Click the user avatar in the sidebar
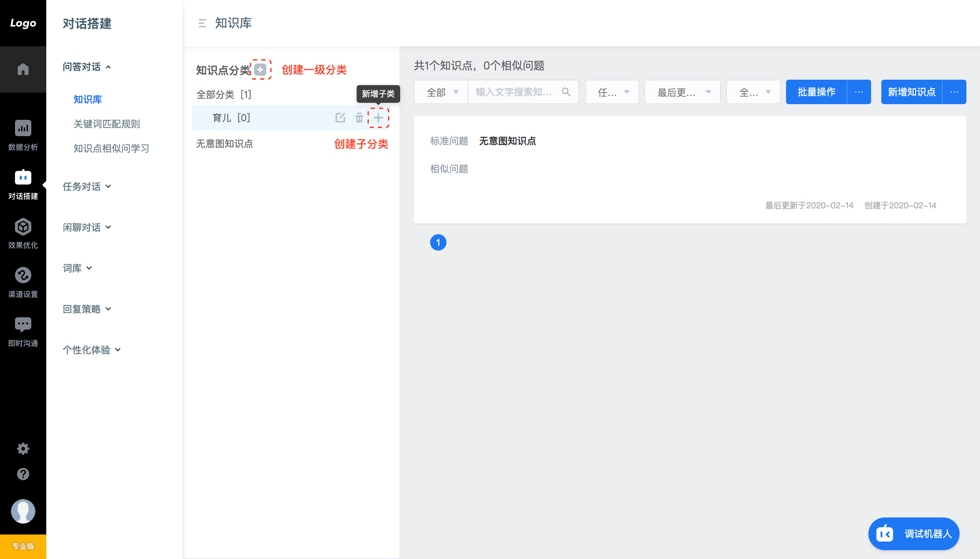This screenshot has width=980, height=559. 23,511
